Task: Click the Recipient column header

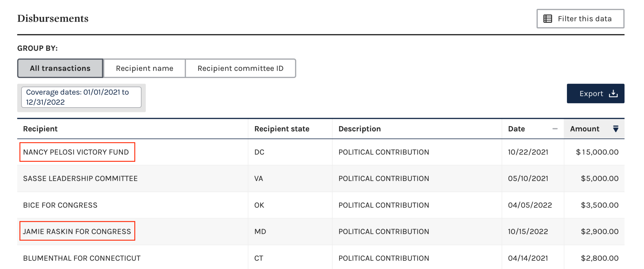Action: click(40, 129)
